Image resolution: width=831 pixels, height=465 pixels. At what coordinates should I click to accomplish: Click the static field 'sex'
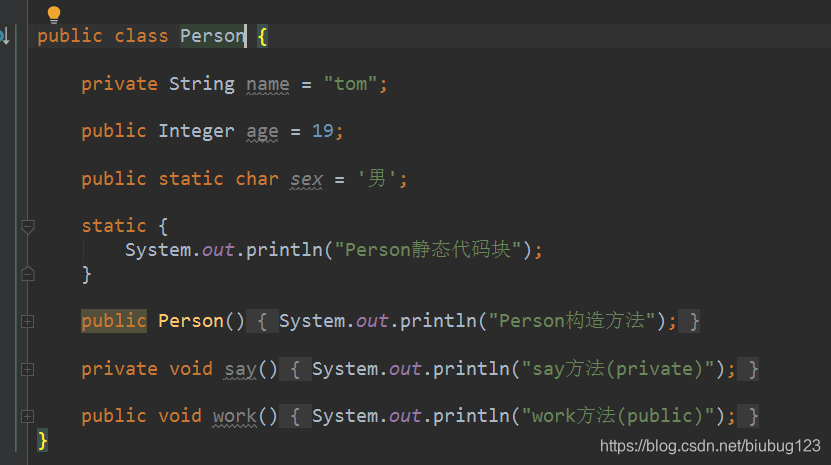(306, 179)
